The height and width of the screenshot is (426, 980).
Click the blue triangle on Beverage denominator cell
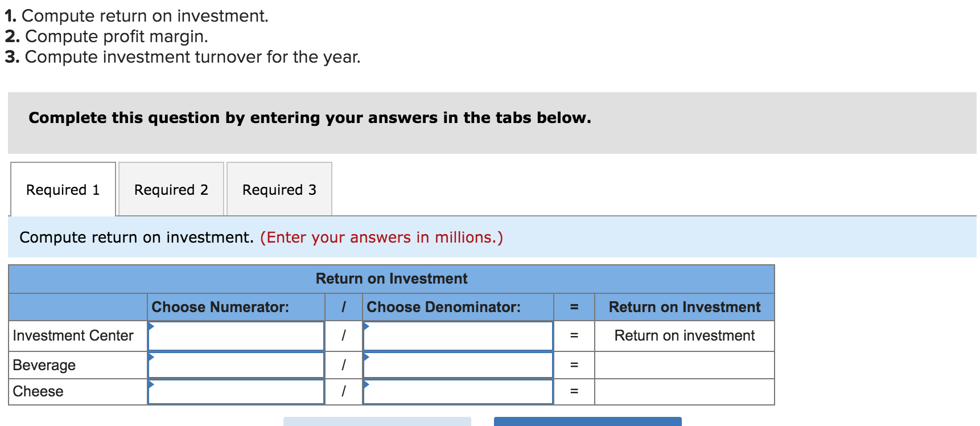point(368,357)
